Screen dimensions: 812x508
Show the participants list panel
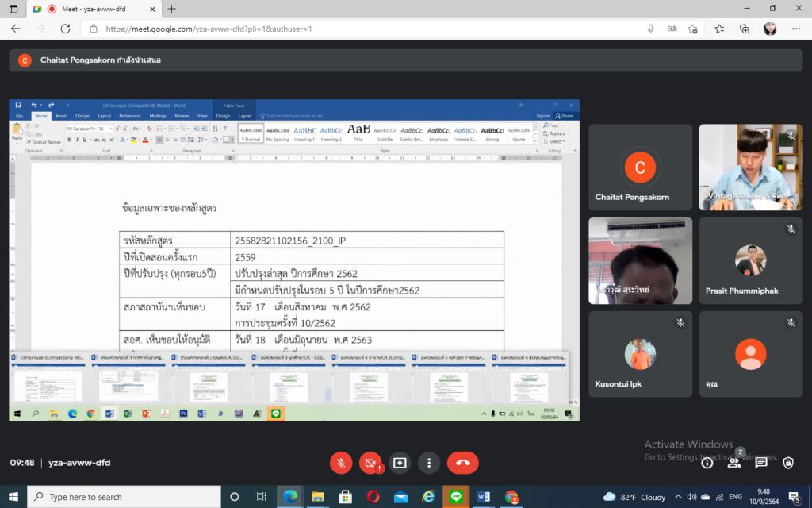point(734,463)
